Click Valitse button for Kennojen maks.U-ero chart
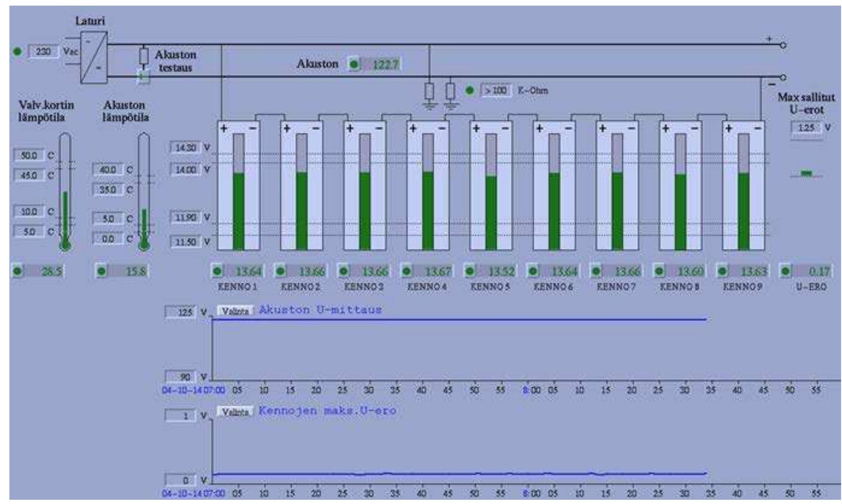Viewport: 842px width, 504px height. pos(235,412)
